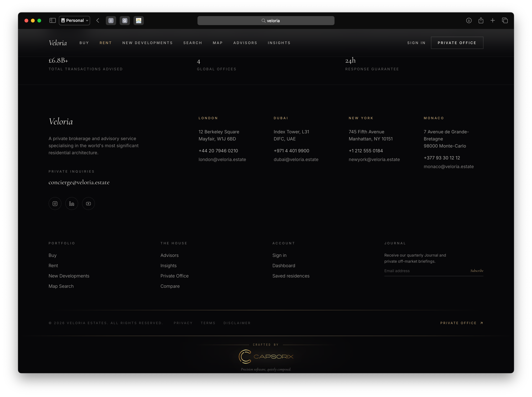Open the Personal profile dropdown
Image resolution: width=532 pixels, height=397 pixels.
[x=74, y=20]
